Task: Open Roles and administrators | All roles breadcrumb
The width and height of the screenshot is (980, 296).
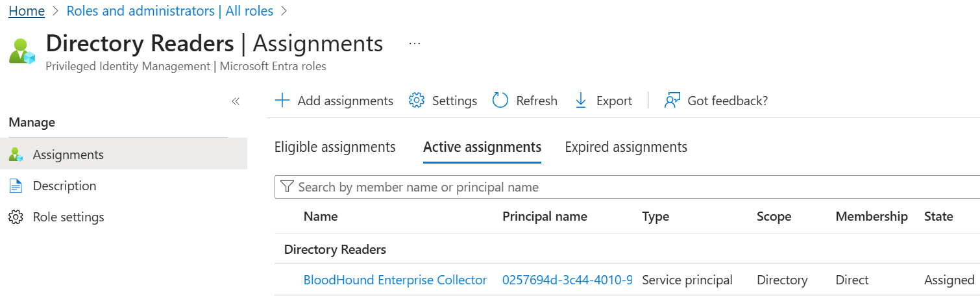Action: point(170,11)
